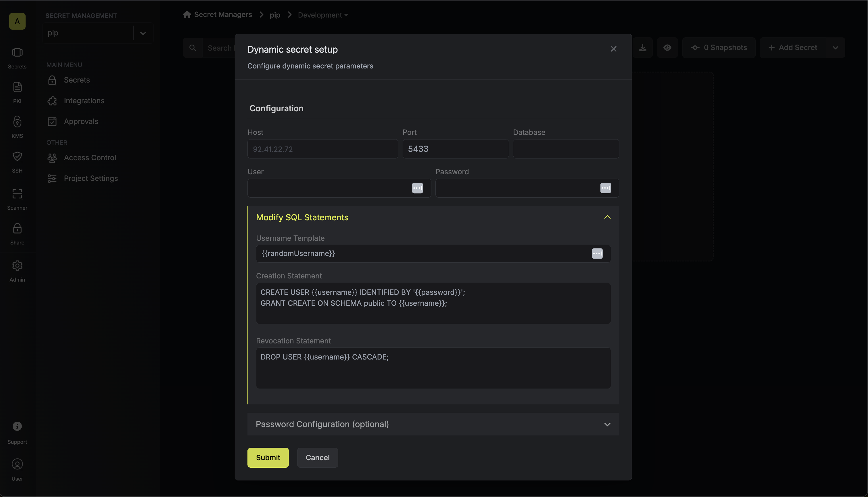Click the Submit button

pyautogui.click(x=268, y=458)
